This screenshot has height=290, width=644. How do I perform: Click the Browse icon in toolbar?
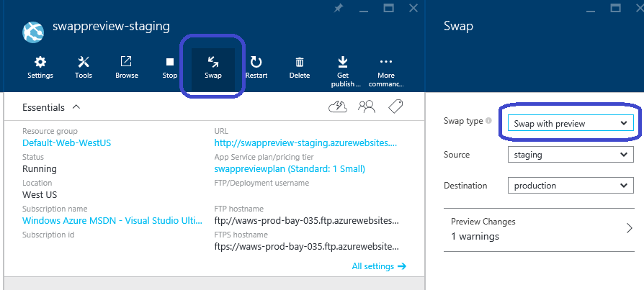coord(127,68)
